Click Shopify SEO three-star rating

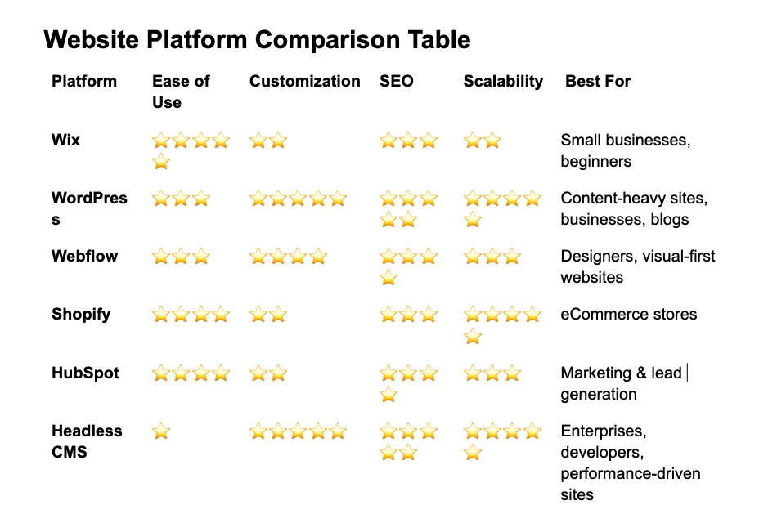tap(408, 314)
